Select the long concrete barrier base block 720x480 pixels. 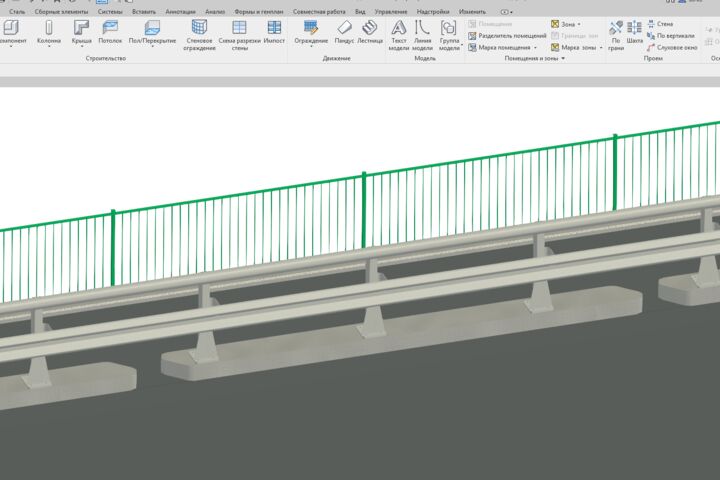click(x=402, y=332)
